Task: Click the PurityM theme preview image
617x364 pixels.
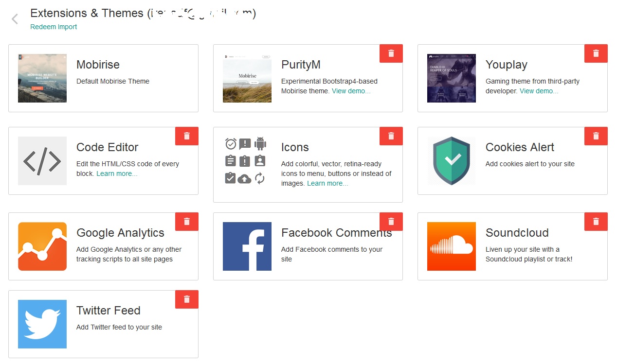Action: (247, 78)
